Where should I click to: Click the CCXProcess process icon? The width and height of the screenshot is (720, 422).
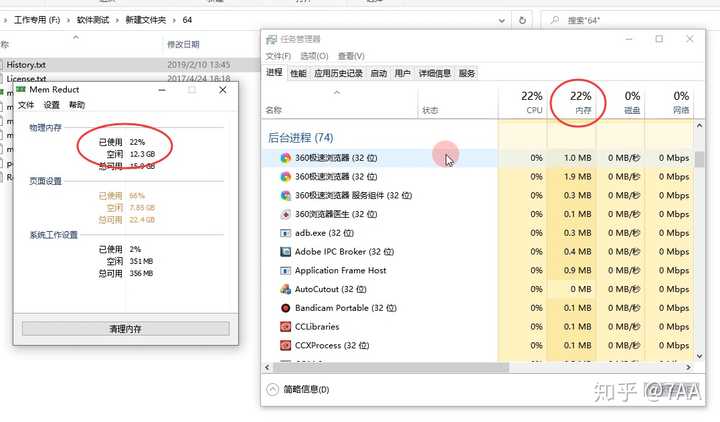(286, 346)
